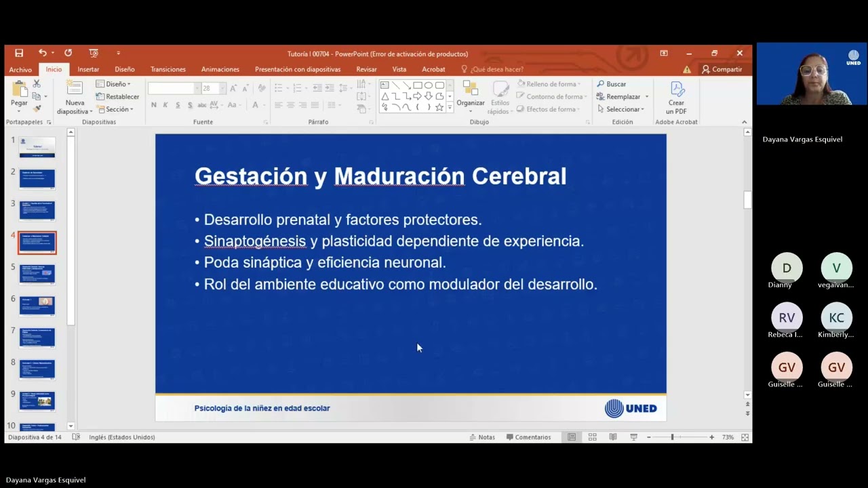Align text right in Párrafo group

tap(302, 105)
